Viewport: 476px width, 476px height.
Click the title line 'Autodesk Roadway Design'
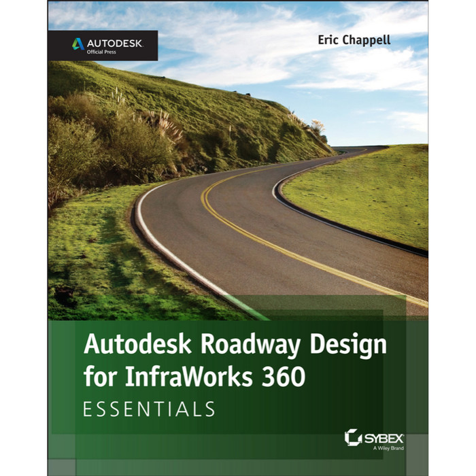coord(235,345)
